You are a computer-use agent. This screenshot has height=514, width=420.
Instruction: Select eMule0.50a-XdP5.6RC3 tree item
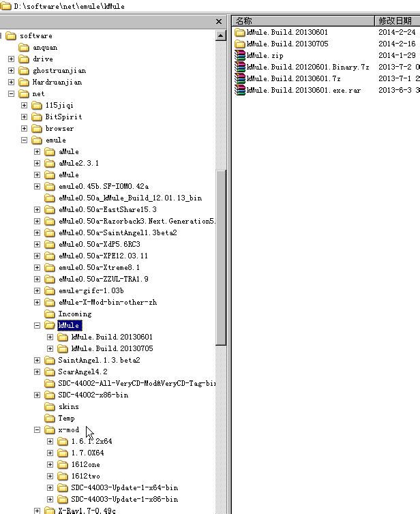pos(100,244)
